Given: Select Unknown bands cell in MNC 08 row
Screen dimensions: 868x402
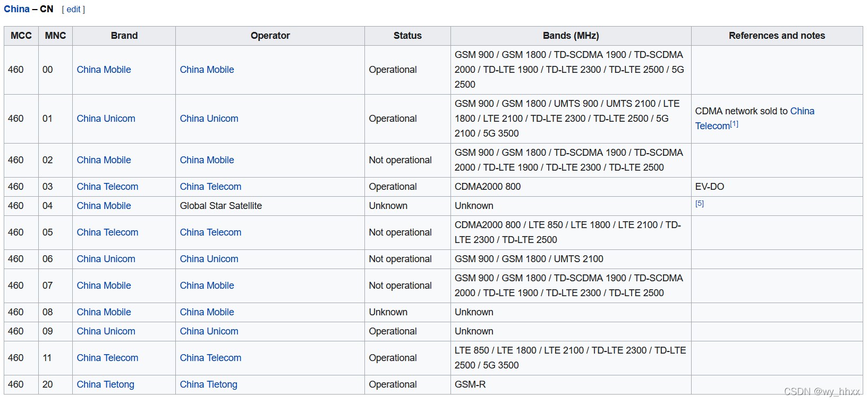Looking at the screenshot, I should (x=571, y=312).
